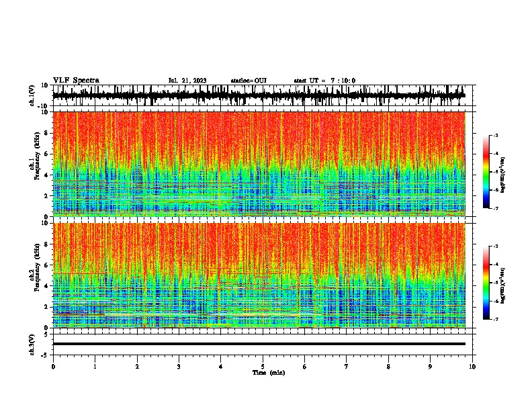Click the "4" tick on the time axis
Viewport: 532px width, 411px height.
(x=220, y=367)
